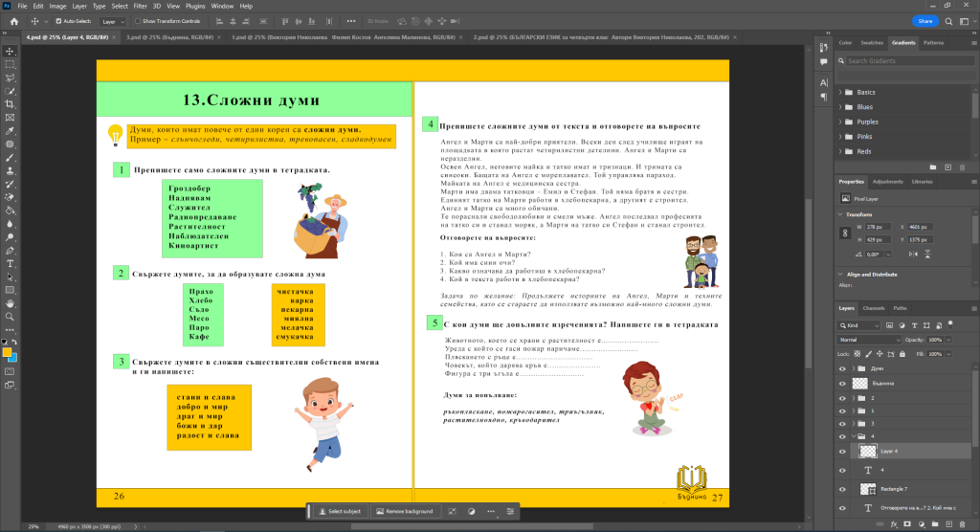Expand the Blues gradient folder
The height and width of the screenshot is (532, 980).
(841, 106)
